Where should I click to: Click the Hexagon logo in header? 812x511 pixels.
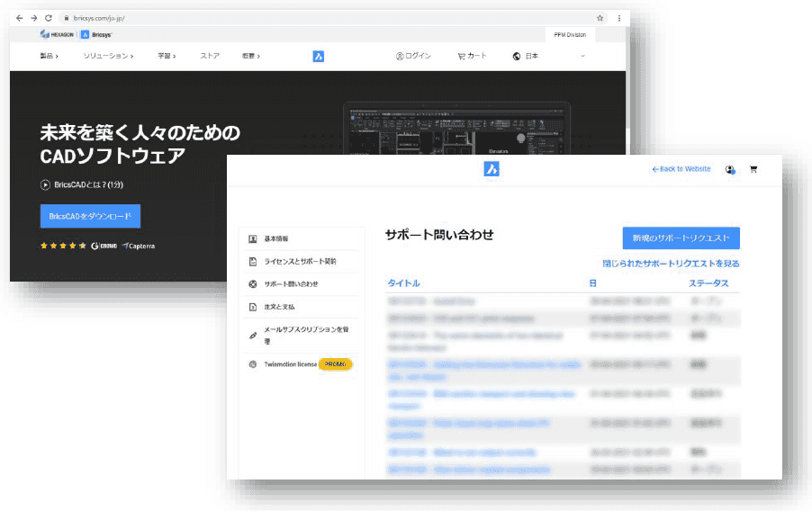pos(57,35)
